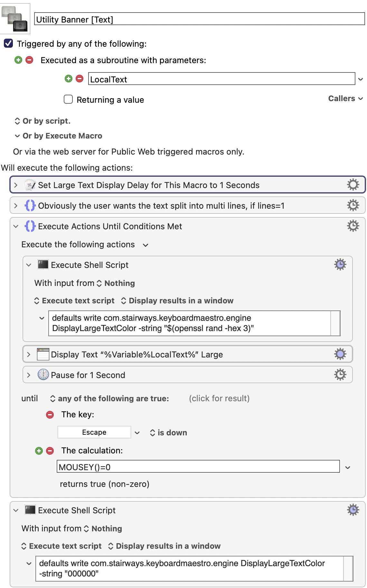Add a condition with the green plus beside 'The calculation'

coord(39,450)
